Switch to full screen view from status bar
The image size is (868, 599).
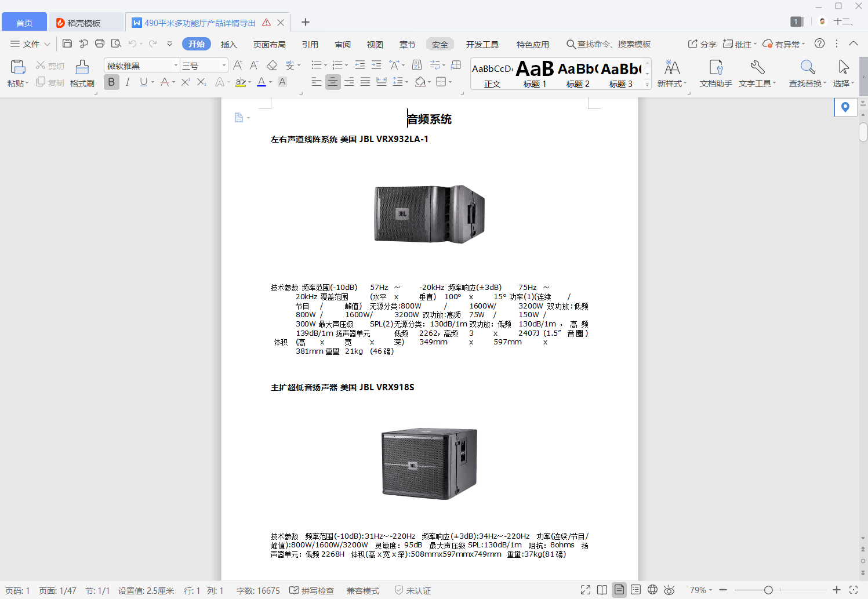pyautogui.click(x=585, y=590)
